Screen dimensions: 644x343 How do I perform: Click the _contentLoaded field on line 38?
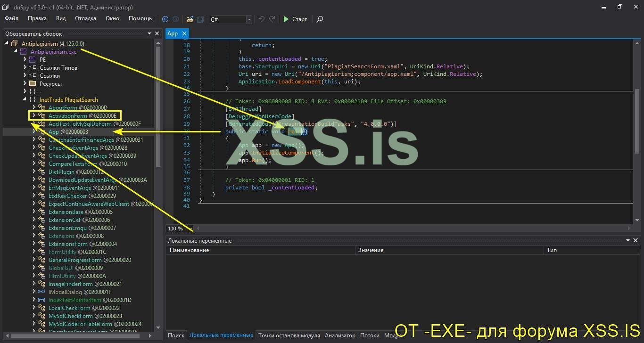[x=292, y=188]
